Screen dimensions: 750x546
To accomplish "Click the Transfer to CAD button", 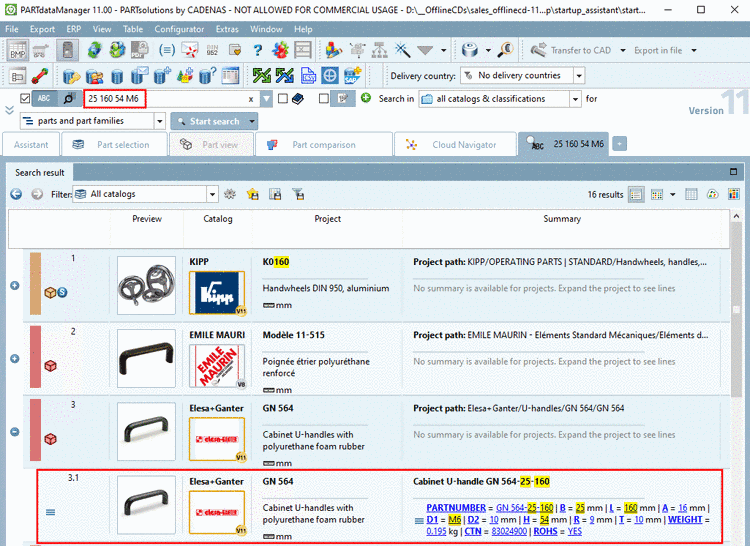I will (x=572, y=50).
